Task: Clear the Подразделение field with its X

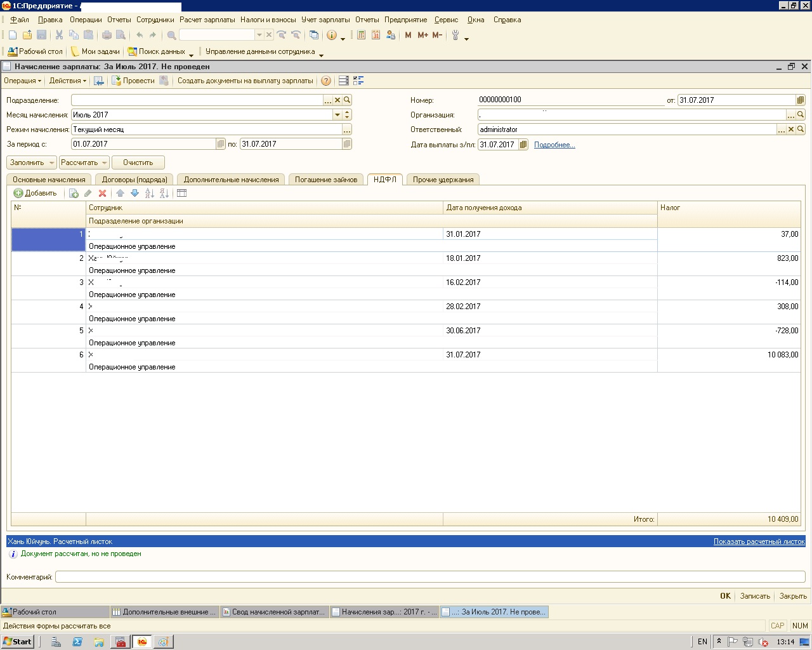Action: (x=337, y=100)
